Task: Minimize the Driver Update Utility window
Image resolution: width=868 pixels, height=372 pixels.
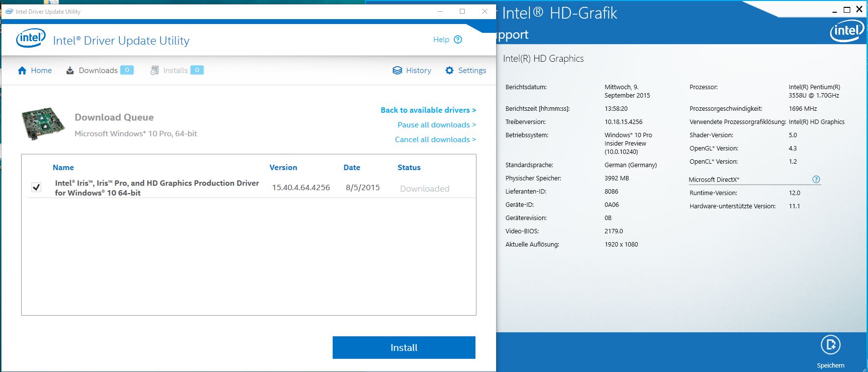Action: [x=440, y=11]
